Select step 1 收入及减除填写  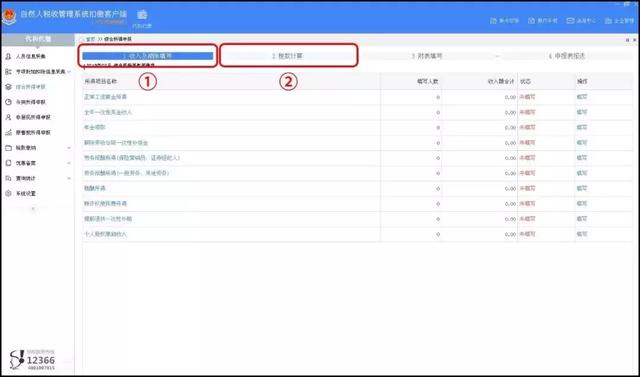148,56
